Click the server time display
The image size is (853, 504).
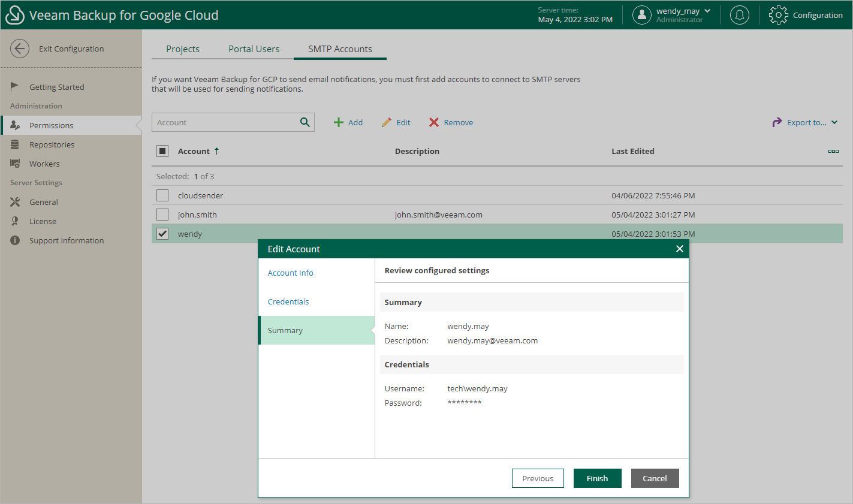point(575,15)
